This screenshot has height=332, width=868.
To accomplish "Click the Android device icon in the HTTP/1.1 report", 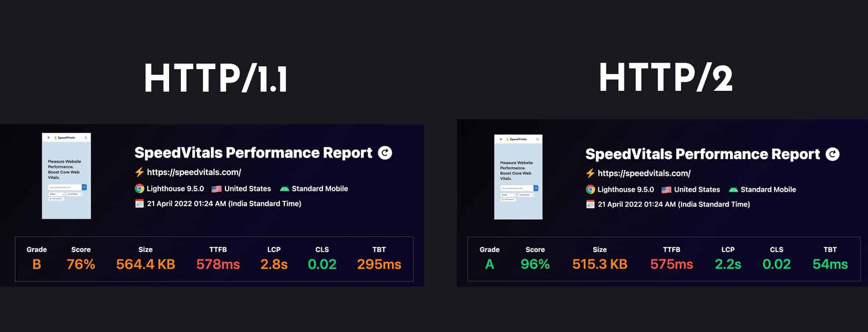I will point(284,189).
